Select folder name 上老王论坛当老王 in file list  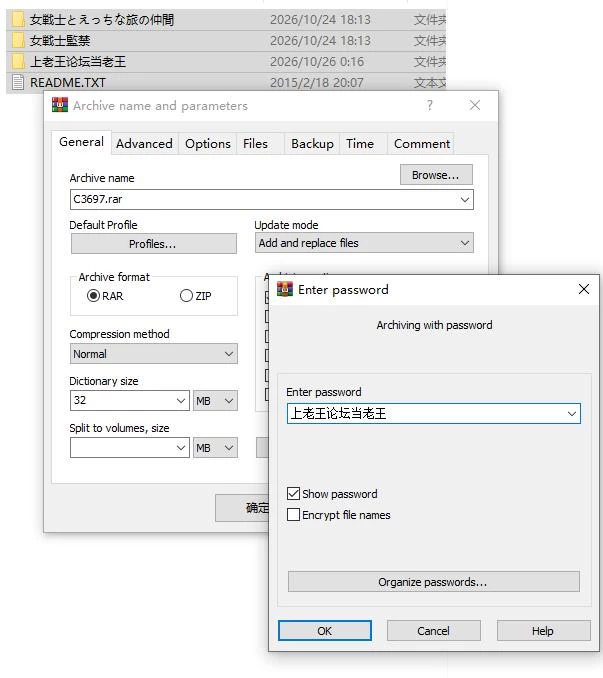(78, 61)
